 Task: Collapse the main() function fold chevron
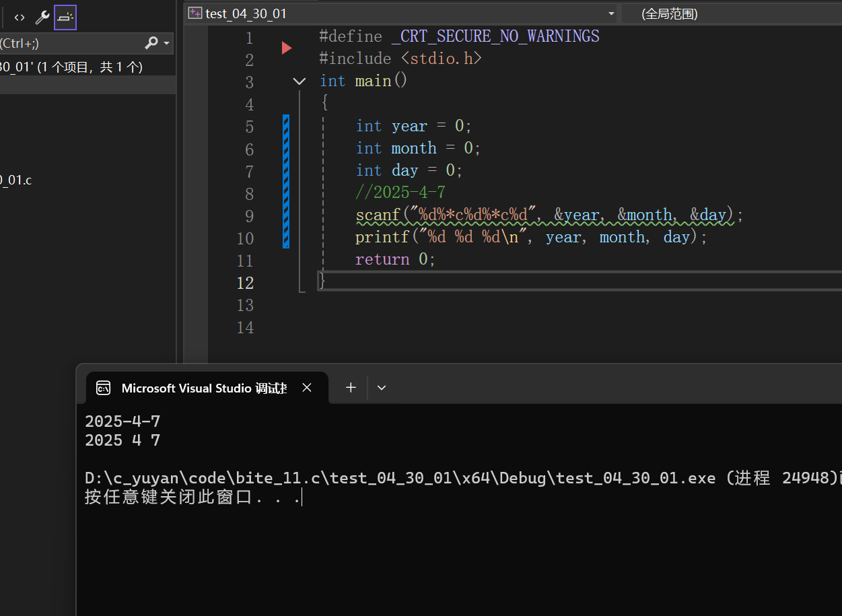[300, 81]
